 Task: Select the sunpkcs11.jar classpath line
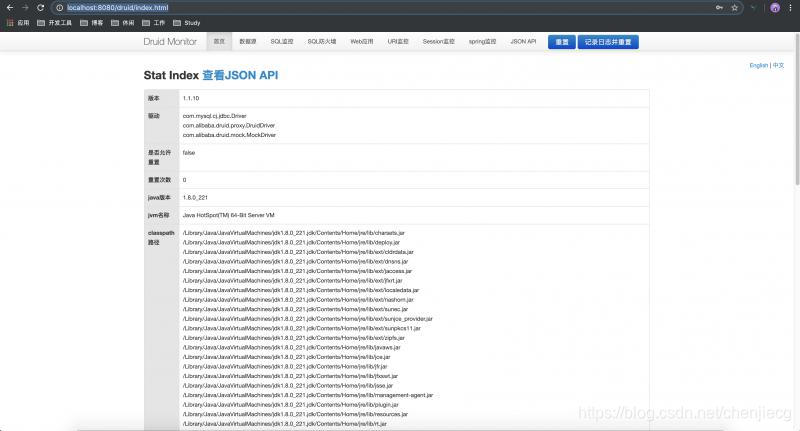(302, 328)
